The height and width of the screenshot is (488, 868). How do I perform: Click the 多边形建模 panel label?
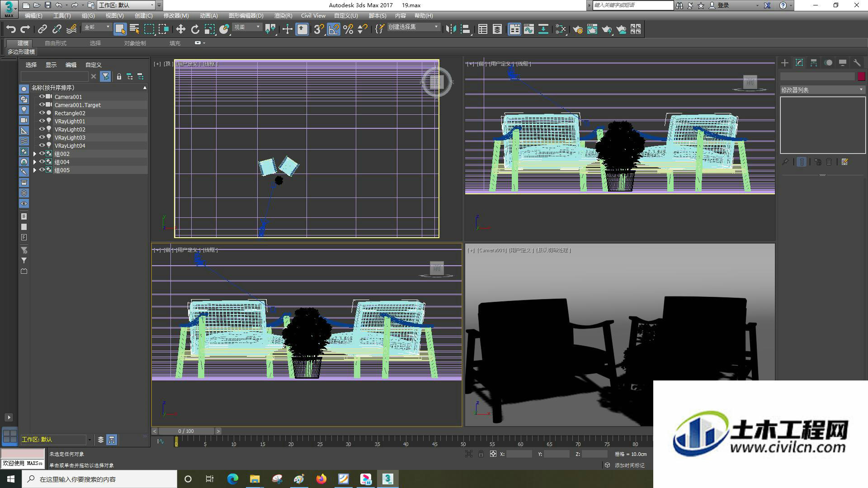(x=21, y=52)
